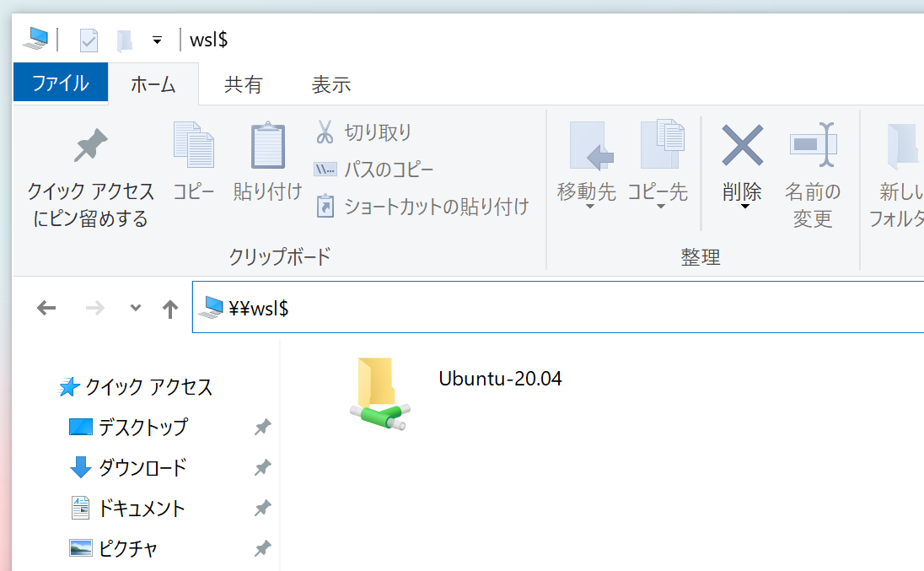Open the ファイル menu tab

tap(61, 83)
